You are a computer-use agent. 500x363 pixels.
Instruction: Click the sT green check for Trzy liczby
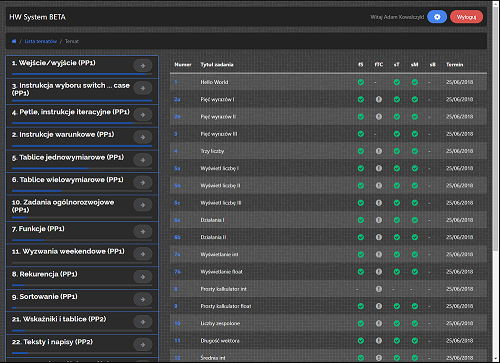click(397, 151)
